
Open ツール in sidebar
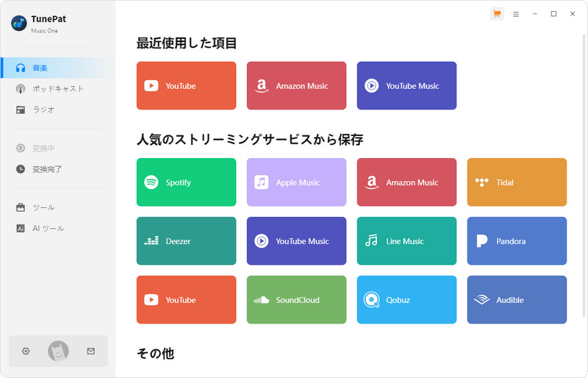point(58,207)
